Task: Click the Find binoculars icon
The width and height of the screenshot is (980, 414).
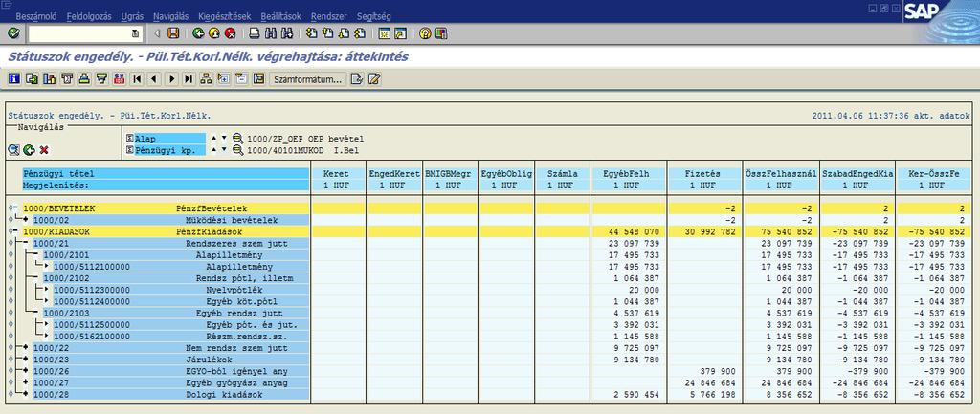Action: pos(271,33)
